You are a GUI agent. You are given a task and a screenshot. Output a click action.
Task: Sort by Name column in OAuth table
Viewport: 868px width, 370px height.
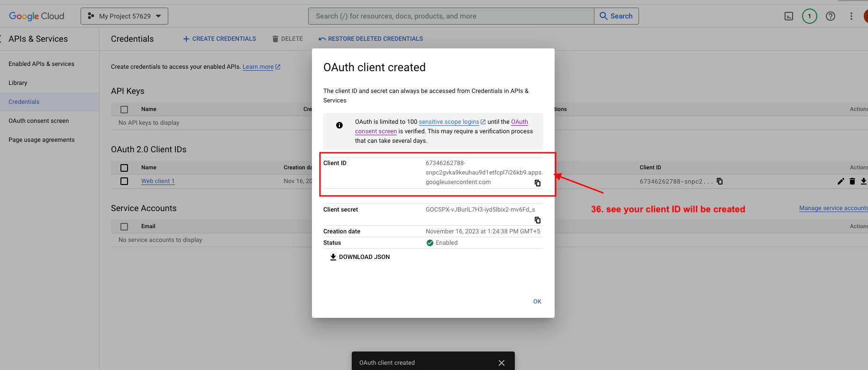click(149, 168)
